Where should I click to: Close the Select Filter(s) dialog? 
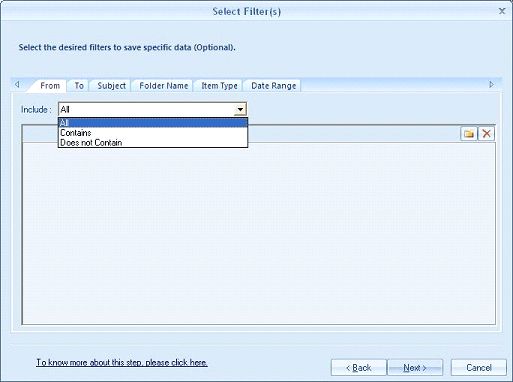502,11
